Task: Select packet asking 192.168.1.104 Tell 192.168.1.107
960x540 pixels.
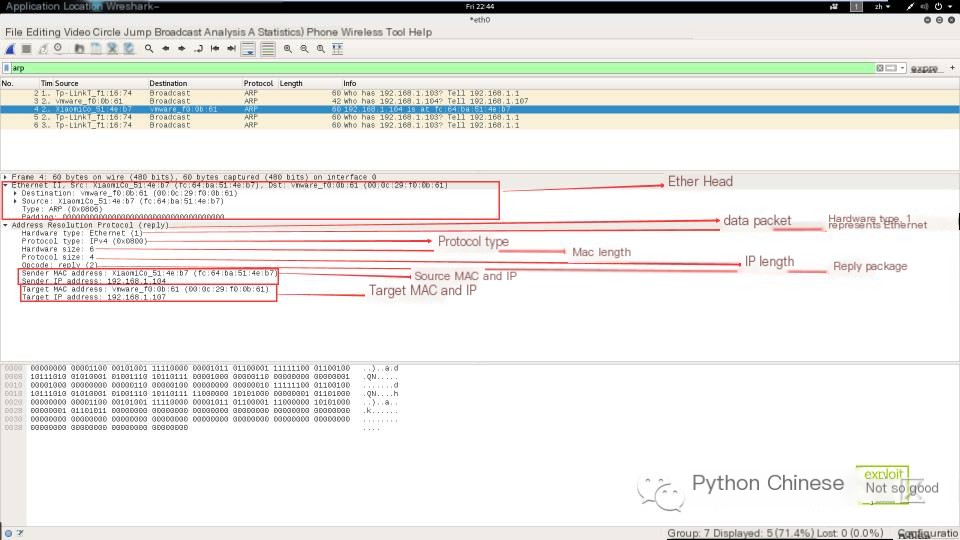Action: pyautogui.click(x=479, y=101)
